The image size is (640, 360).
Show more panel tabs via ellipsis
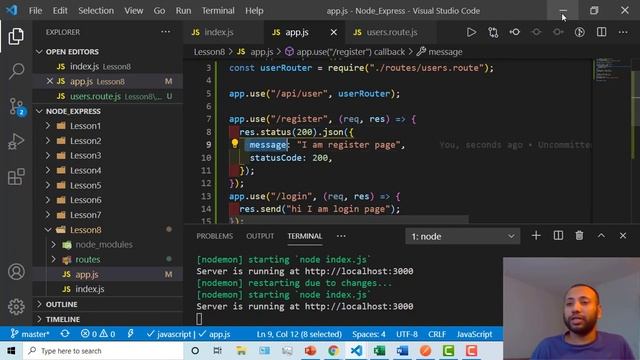pos(341,236)
